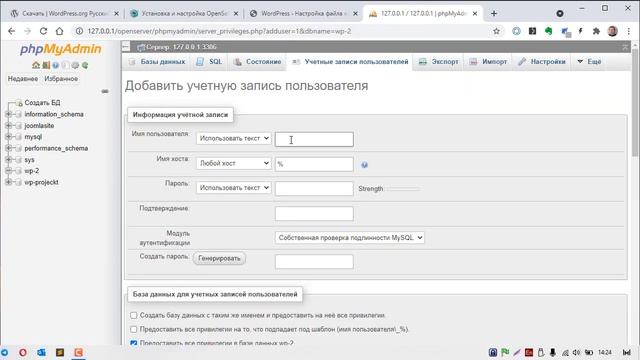640x360 pixels.
Task: Click the username text input field
Action: (x=314, y=139)
